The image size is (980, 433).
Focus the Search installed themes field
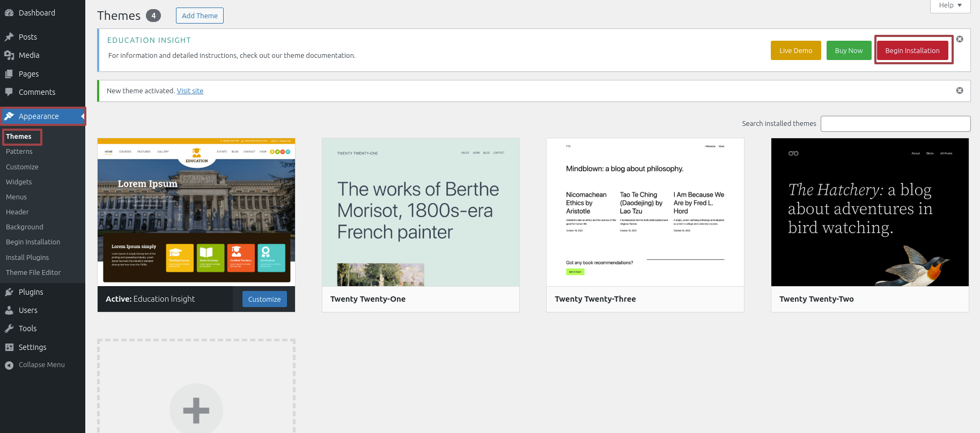895,124
